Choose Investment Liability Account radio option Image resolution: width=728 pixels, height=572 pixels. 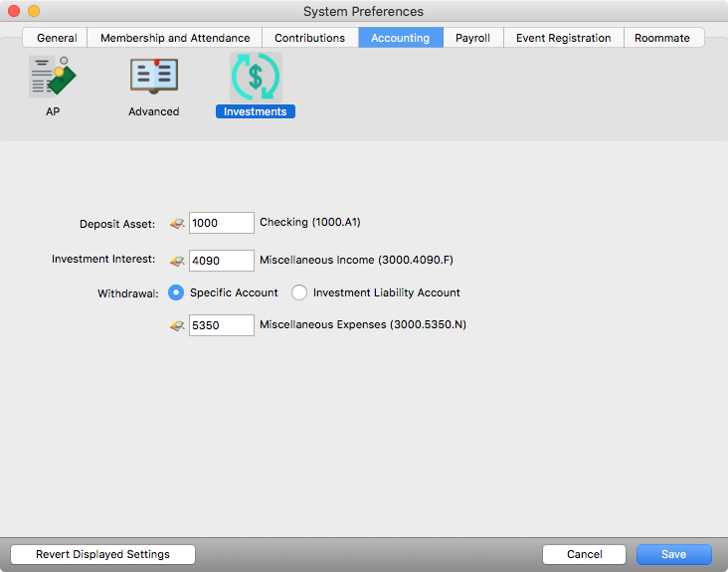click(x=299, y=292)
